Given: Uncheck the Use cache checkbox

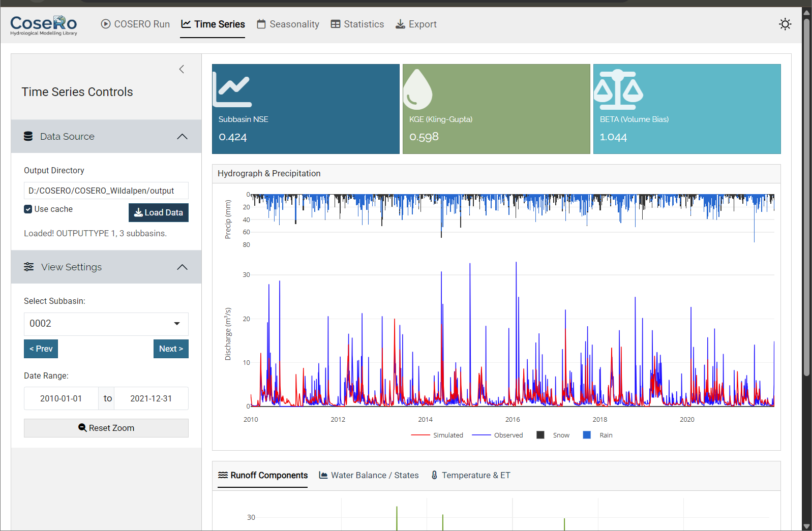Looking at the screenshot, I should pyautogui.click(x=28, y=209).
